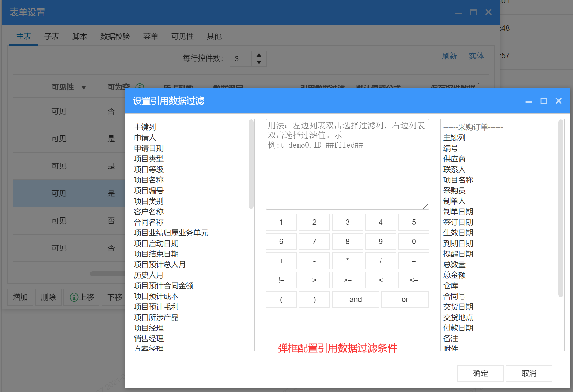Insert the >= operator

347,280
